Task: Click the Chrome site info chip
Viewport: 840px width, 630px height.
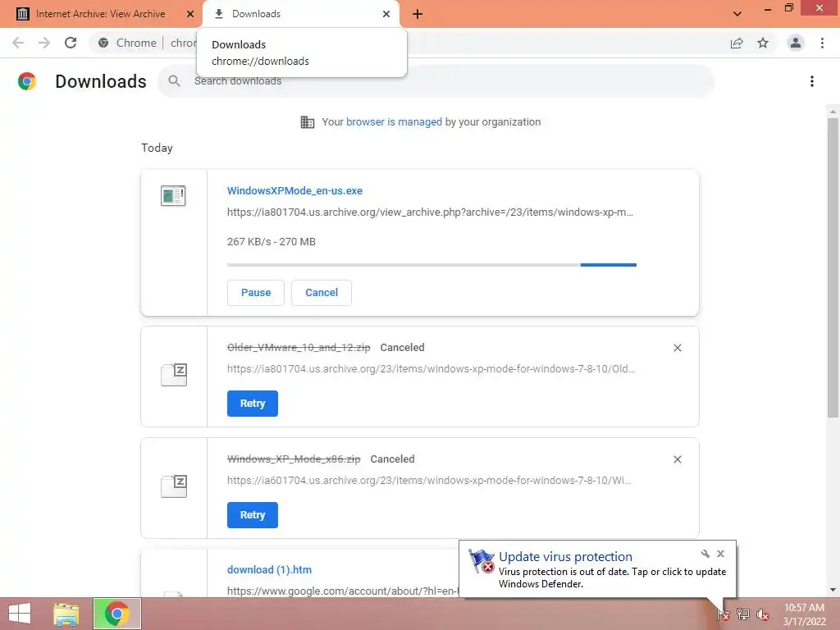Action: [127, 43]
